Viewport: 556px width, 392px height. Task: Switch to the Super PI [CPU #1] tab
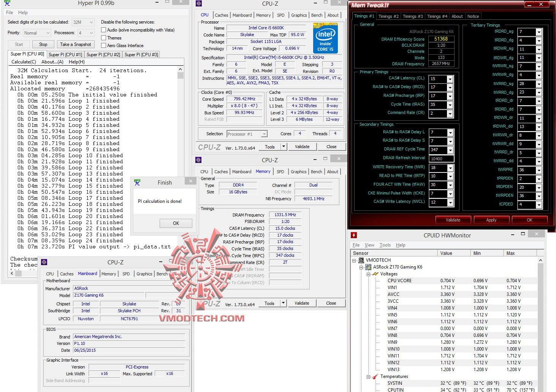[x=65, y=55]
